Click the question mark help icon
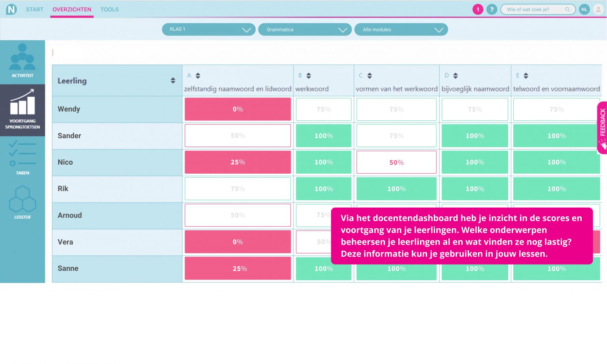Image resolution: width=607 pixels, height=364 pixels. 492,9
